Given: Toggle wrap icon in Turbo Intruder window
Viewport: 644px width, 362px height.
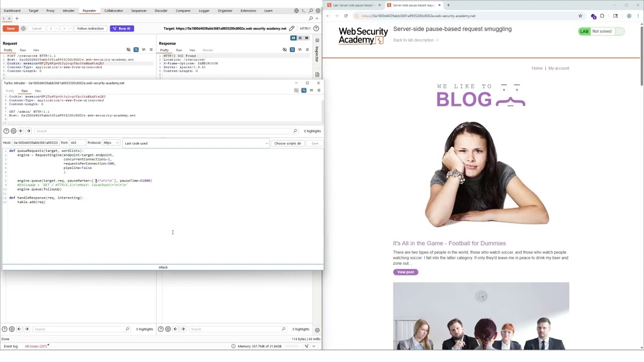Looking at the screenshot, I should click(x=304, y=90).
